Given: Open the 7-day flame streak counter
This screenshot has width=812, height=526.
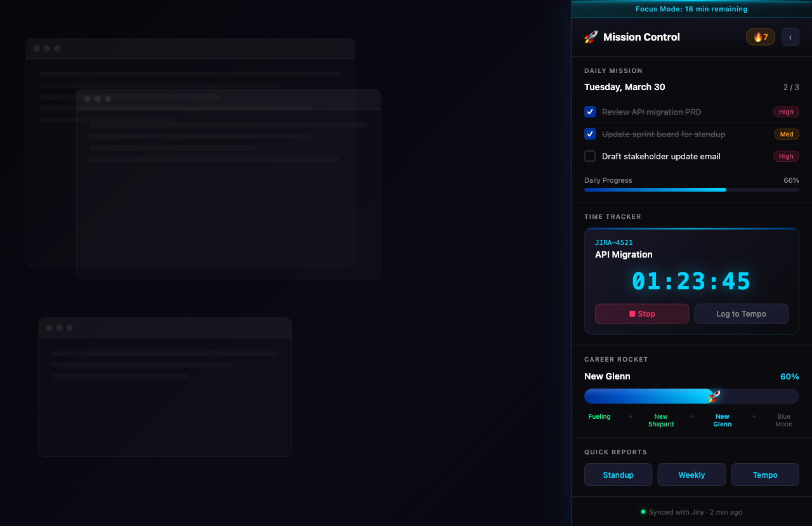Looking at the screenshot, I should pos(760,37).
